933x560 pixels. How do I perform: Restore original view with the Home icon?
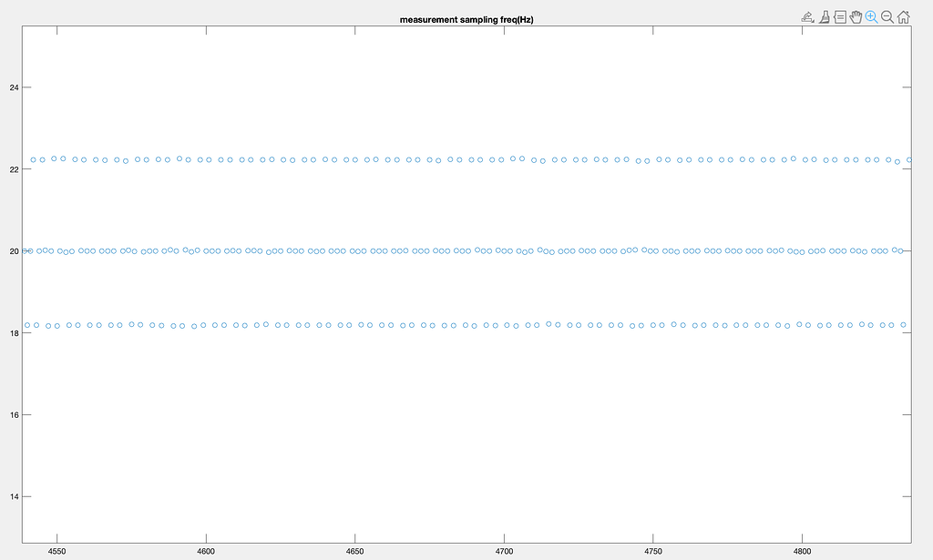tap(903, 16)
